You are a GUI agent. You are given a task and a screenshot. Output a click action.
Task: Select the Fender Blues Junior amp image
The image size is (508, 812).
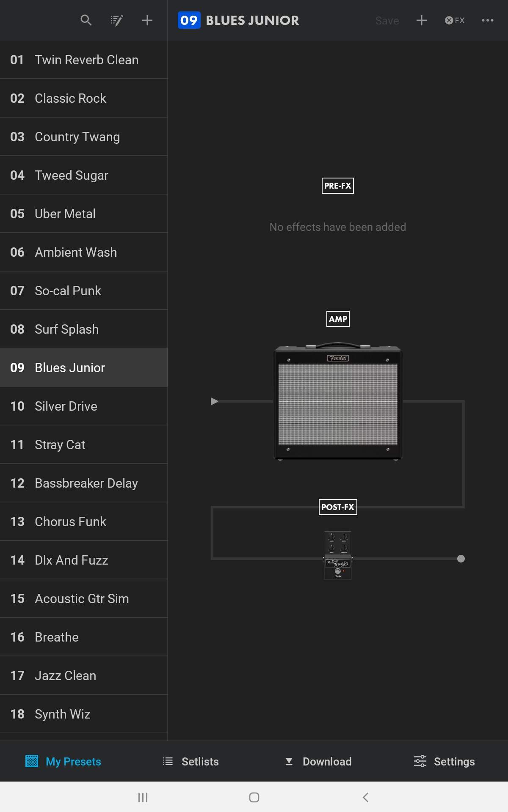point(338,401)
